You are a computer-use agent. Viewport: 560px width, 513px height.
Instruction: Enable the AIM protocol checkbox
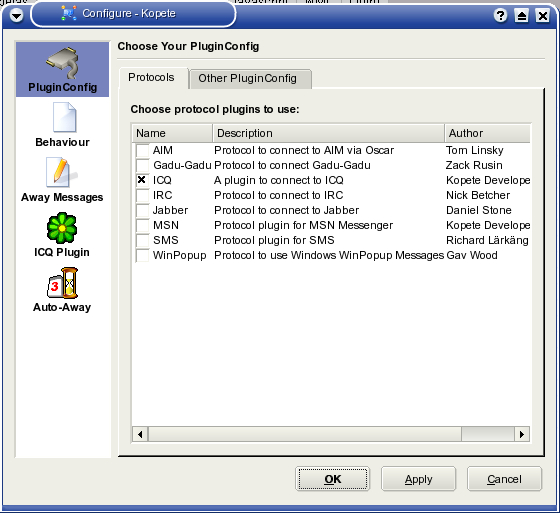click(142, 150)
